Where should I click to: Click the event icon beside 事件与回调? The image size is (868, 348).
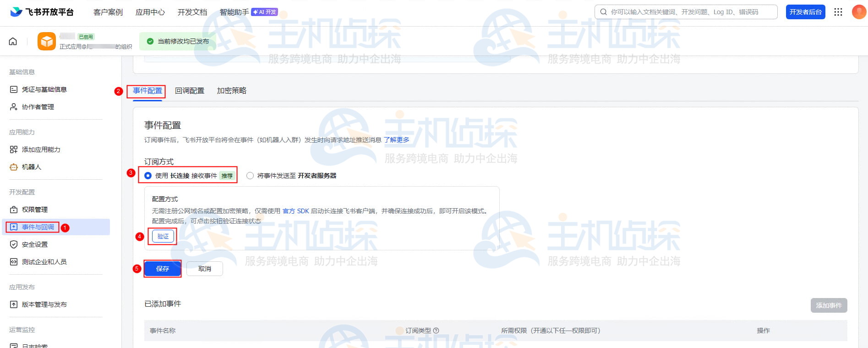(x=14, y=227)
